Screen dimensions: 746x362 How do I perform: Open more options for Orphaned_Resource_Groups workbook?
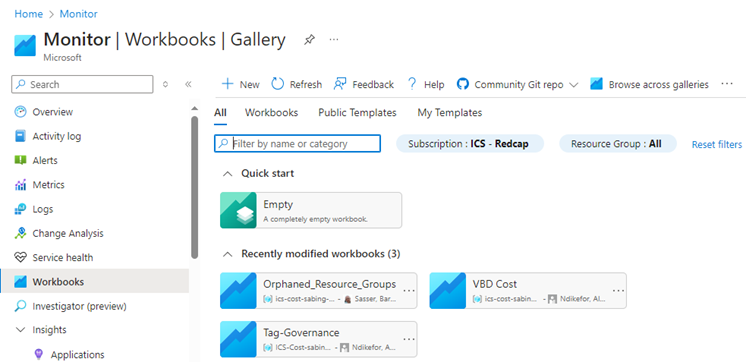(409, 291)
